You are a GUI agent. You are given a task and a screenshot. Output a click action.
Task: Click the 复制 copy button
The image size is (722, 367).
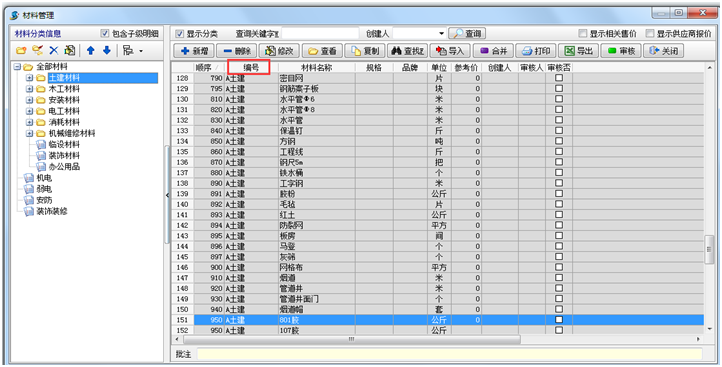click(365, 51)
